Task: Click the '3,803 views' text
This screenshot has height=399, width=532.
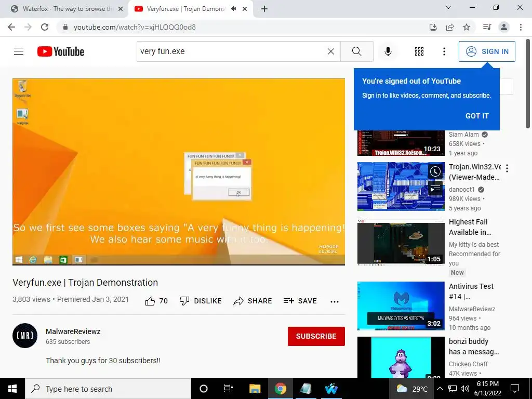Action: pyautogui.click(x=31, y=299)
